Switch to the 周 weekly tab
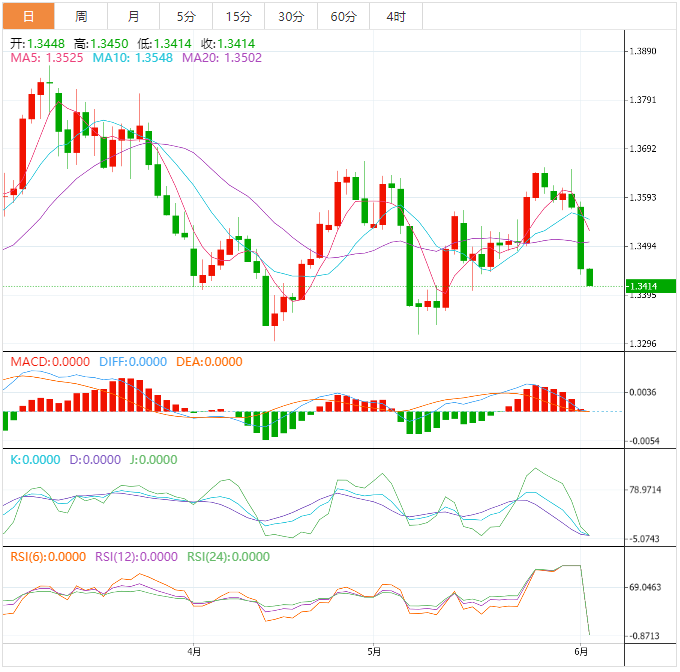680x672 pixels. click(81, 17)
